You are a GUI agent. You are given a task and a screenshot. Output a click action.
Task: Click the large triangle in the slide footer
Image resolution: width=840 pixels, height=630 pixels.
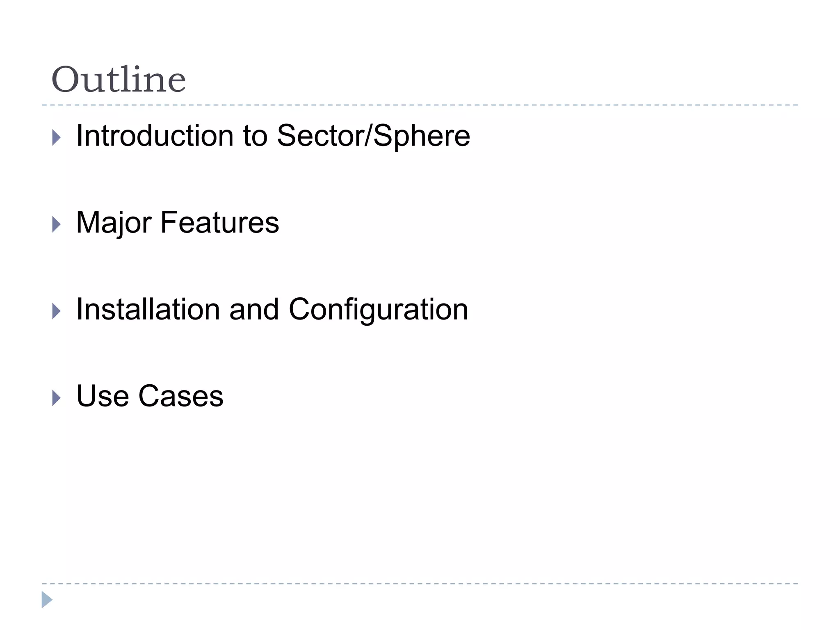47,600
